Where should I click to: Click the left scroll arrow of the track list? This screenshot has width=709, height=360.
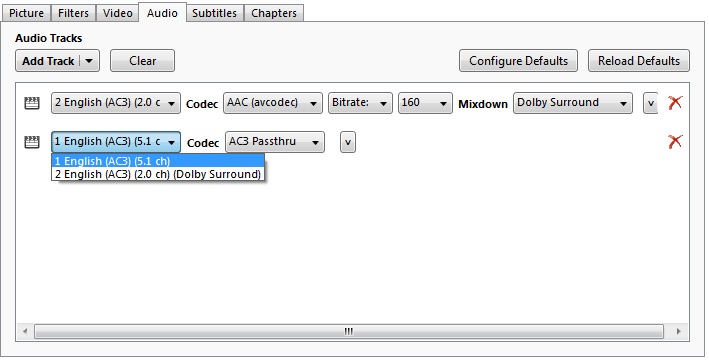(x=25, y=331)
